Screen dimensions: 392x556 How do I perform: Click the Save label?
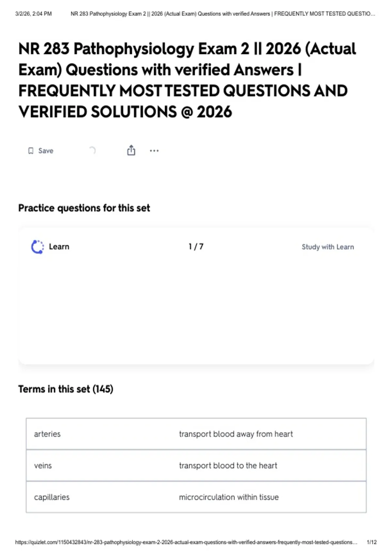46,151
